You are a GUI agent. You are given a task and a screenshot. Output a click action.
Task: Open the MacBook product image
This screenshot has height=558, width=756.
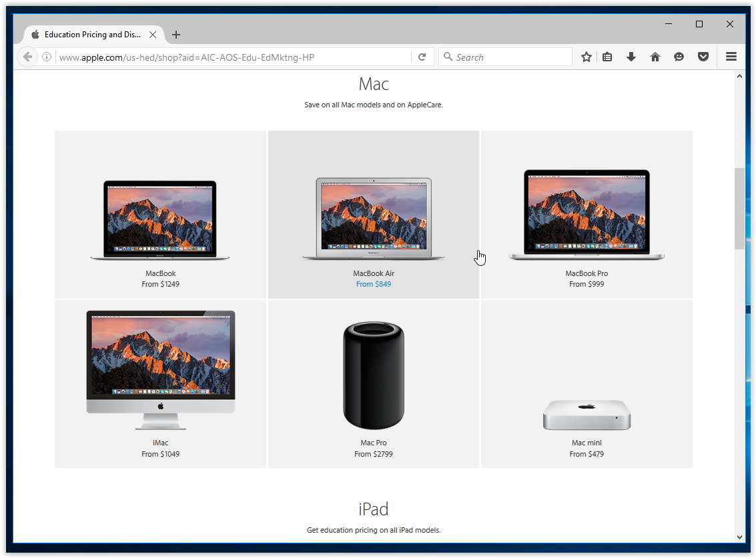tap(160, 220)
